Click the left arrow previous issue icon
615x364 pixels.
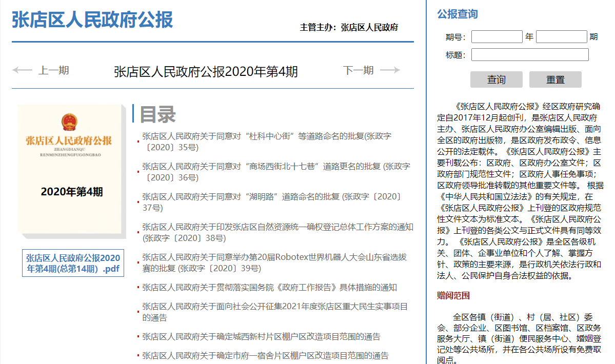(x=22, y=70)
